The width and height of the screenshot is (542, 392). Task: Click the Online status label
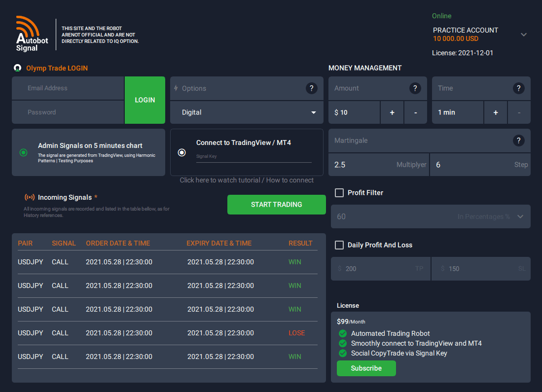point(441,16)
